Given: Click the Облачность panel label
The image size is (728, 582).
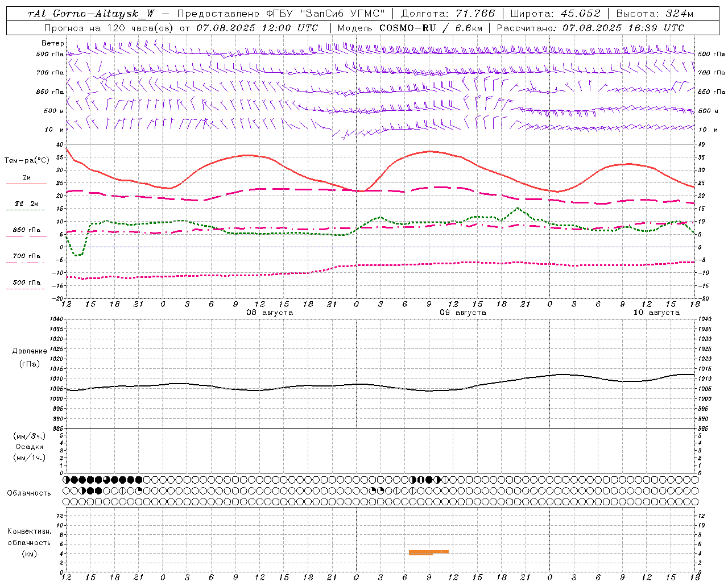Looking at the screenshot, I should point(29,493).
